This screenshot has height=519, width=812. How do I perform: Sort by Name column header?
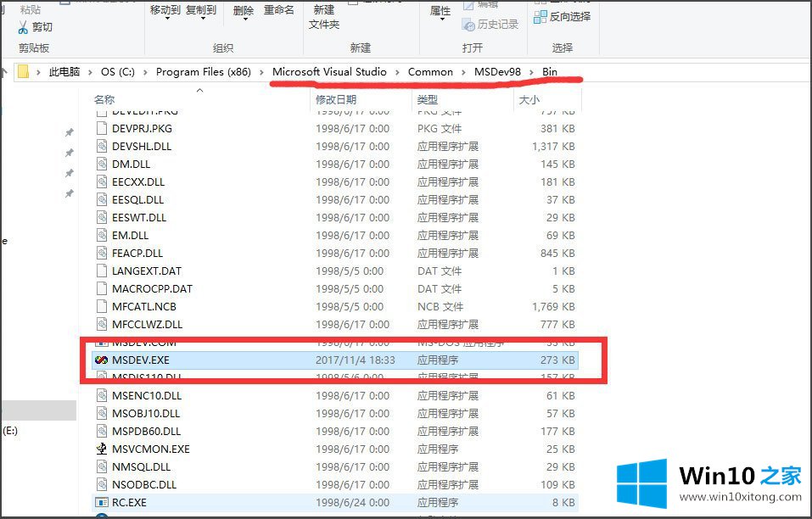(104, 99)
